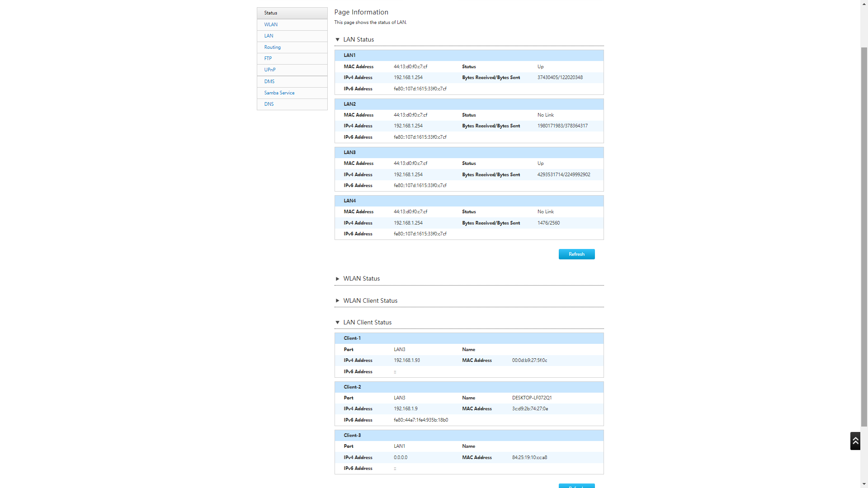
Task: Click the Client-2 header row
Action: pyautogui.click(x=469, y=387)
